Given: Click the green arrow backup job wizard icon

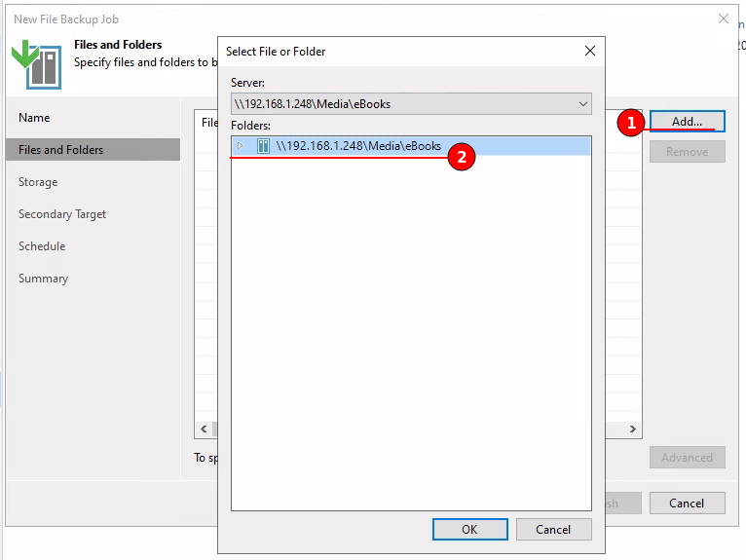Looking at the screenshot, I should coord(37,64).
